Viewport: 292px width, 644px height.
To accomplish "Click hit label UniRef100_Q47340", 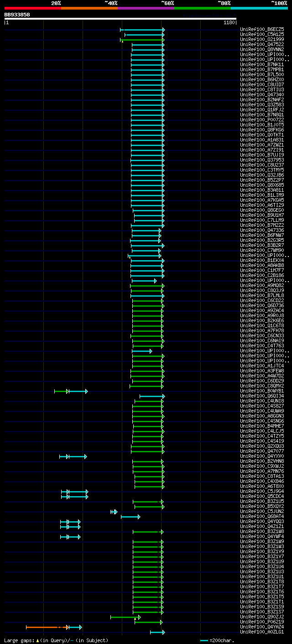I will coord(262,94).
